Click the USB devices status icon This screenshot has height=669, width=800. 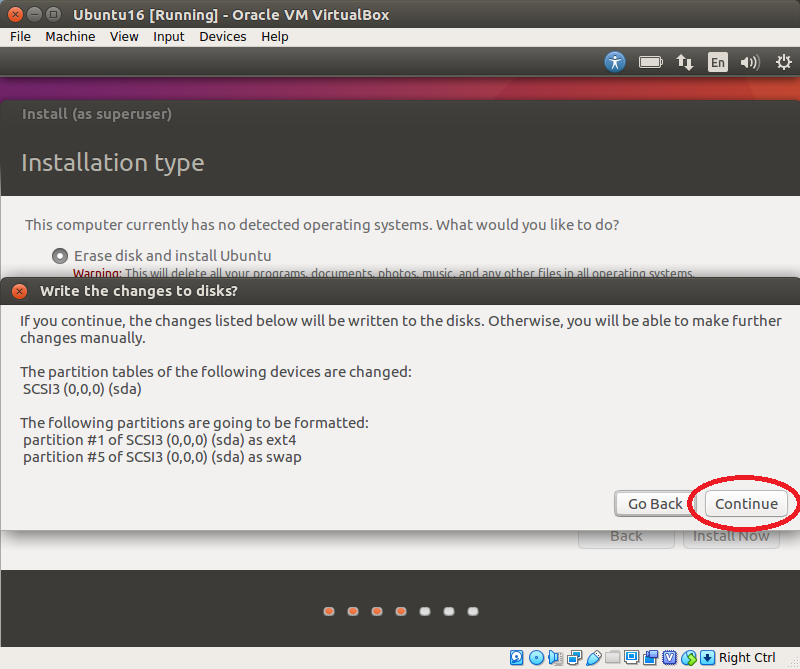[593, 658]
